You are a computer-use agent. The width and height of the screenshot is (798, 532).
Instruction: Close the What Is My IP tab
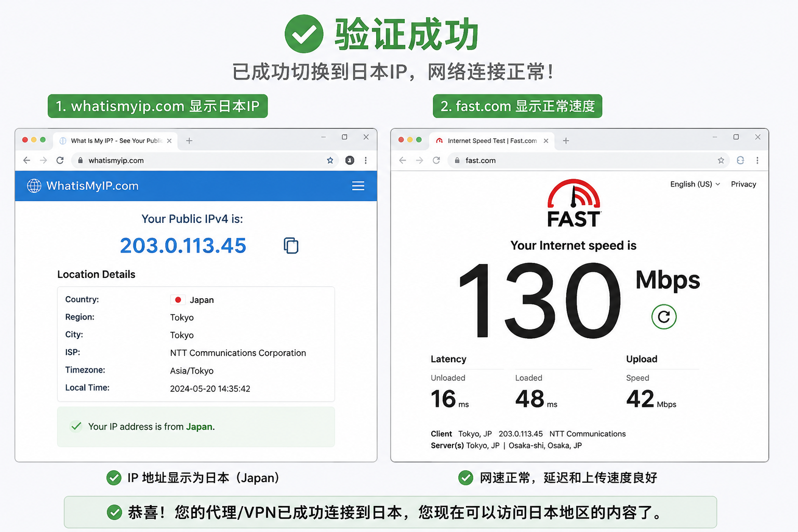[169, 141]
